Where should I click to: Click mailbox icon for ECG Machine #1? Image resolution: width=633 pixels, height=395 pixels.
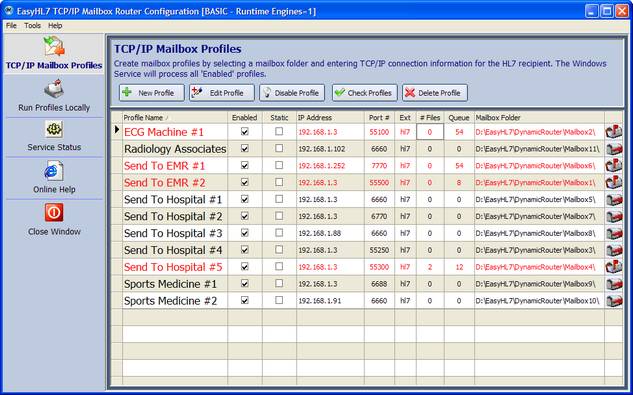pyautogui.click(x=614, y=132)
